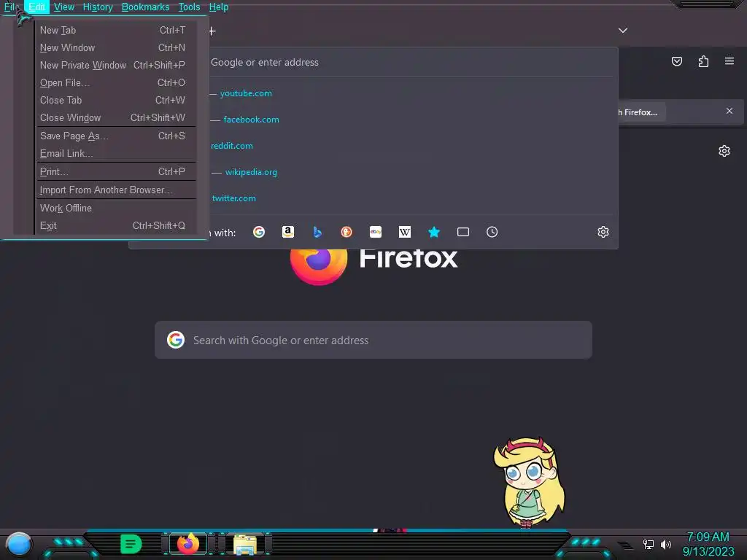Choose Wikipedia search icon
The image size is (747, 560).
(x=404, y=232)
